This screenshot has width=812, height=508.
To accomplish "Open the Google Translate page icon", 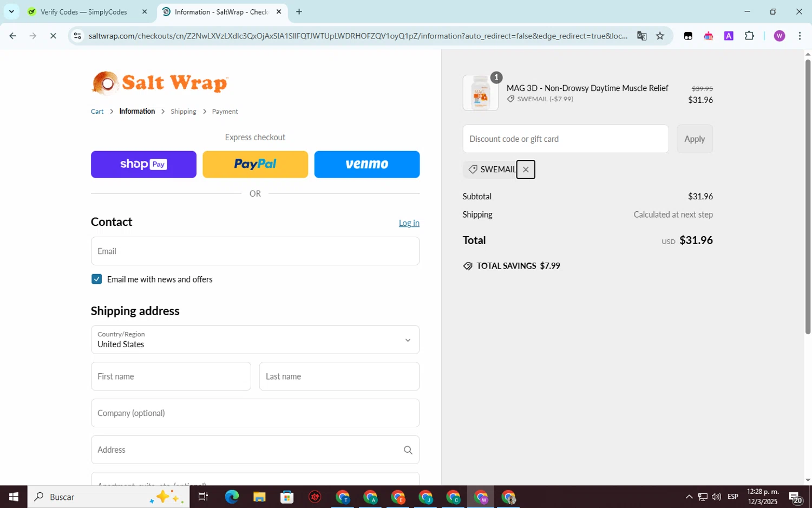I will pos(641,36).
